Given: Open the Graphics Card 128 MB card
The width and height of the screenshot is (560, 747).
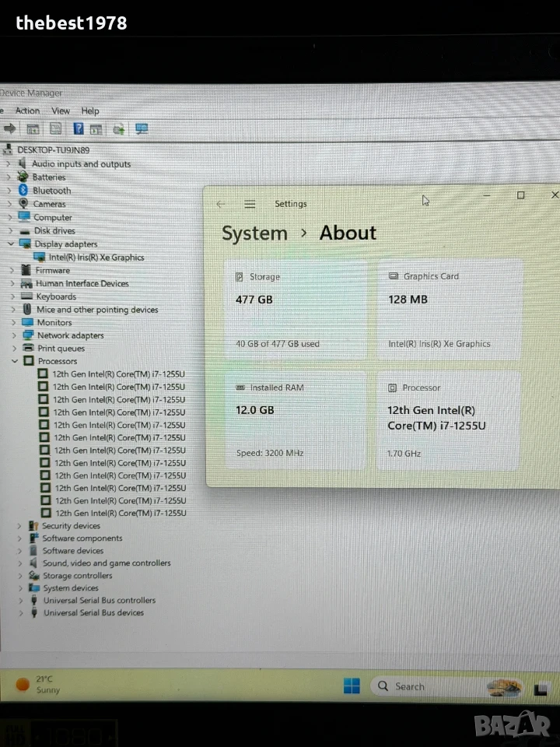Looking at the screenshot, I should (x=450, y=309).
